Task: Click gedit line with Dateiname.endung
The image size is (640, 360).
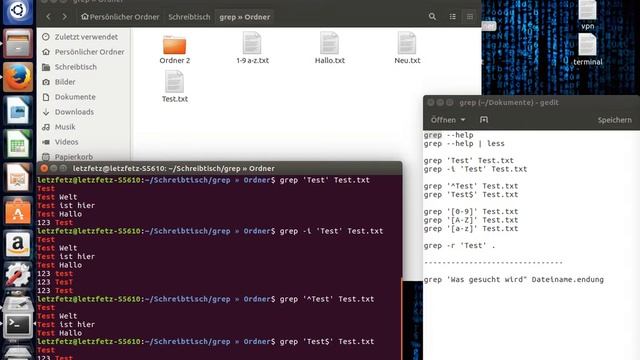Action: pyautogui.click(x=513, y=280)
